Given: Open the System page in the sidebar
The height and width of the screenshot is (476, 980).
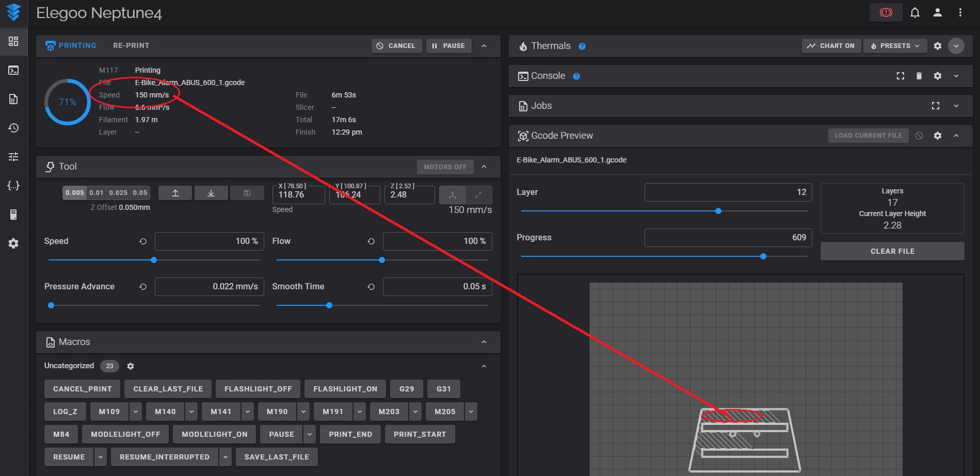Looking at the screenshot, I should (13, 215).
